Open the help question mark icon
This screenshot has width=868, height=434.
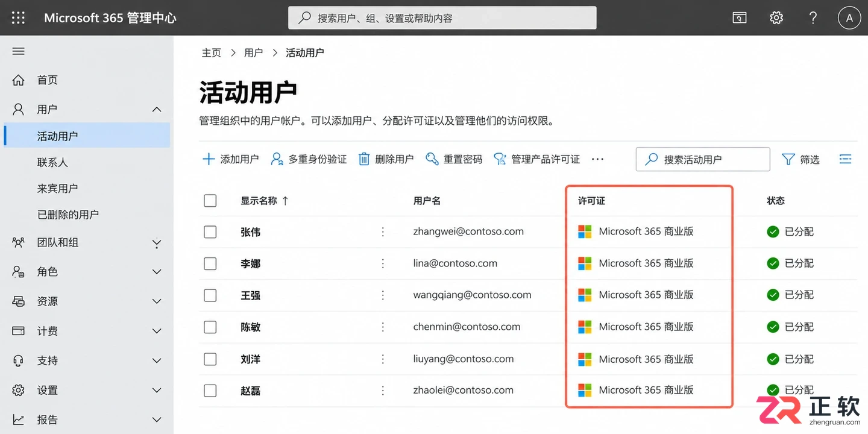(813, 18)
